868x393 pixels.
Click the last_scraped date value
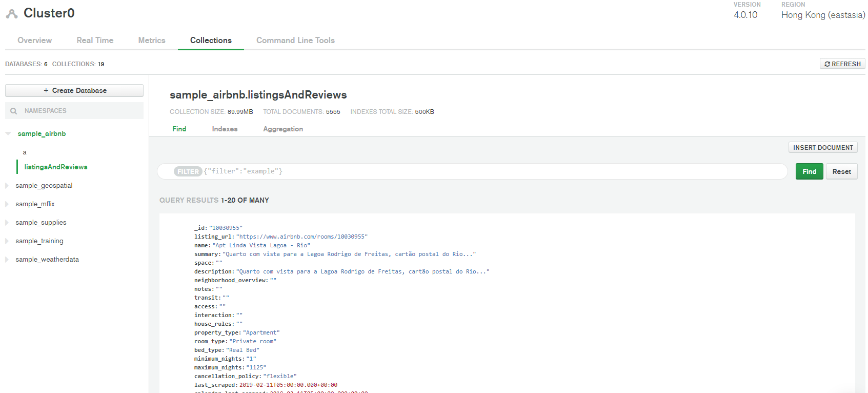point(288,385)
